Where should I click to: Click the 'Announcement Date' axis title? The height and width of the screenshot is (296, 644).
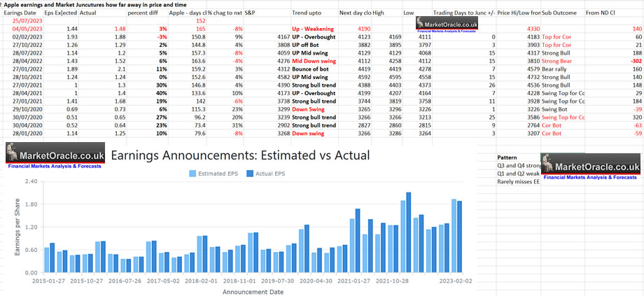pos(253,292)
